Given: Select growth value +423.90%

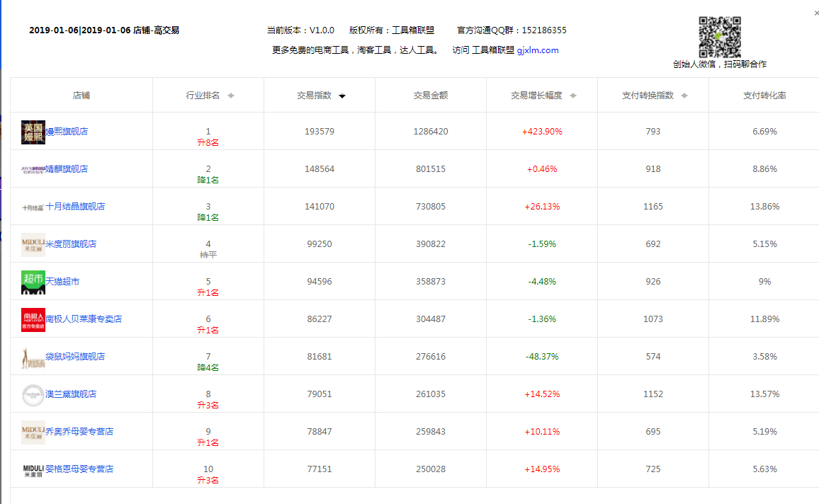Looking at the screenshot, I should click(x=542, y=132).
